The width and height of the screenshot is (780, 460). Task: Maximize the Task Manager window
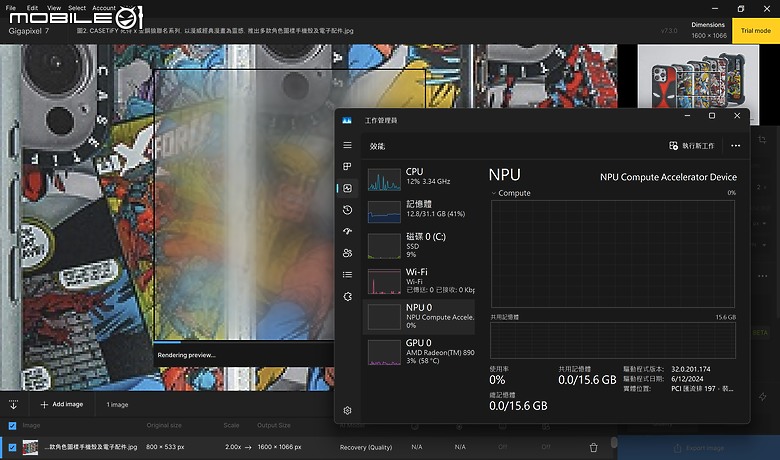click(712, 116)
